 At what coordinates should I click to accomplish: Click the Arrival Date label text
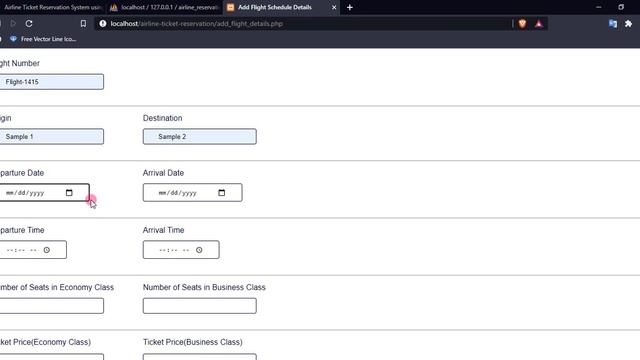163,173
